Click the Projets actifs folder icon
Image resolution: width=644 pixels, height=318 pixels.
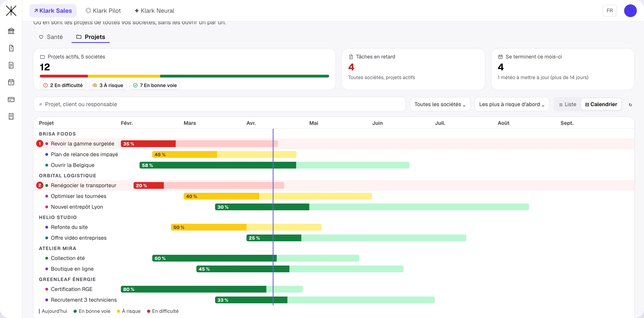pyautogui.click(x=43, y=57)
